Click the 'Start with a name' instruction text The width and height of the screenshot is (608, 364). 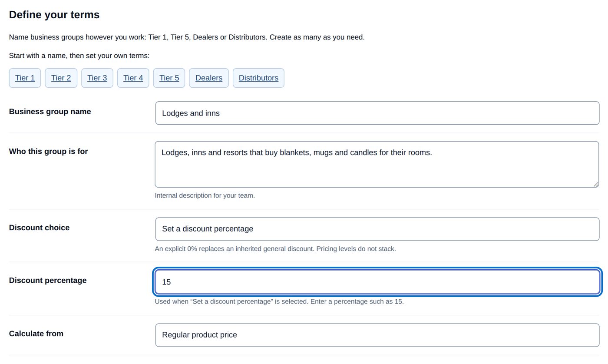[79, 56]
